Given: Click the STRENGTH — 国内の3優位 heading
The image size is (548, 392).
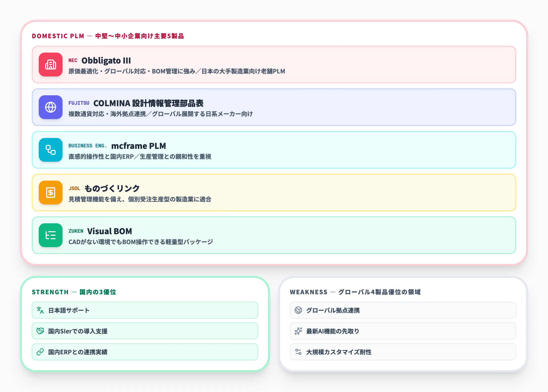Looking at the screenshot, I should pos(74,292).
